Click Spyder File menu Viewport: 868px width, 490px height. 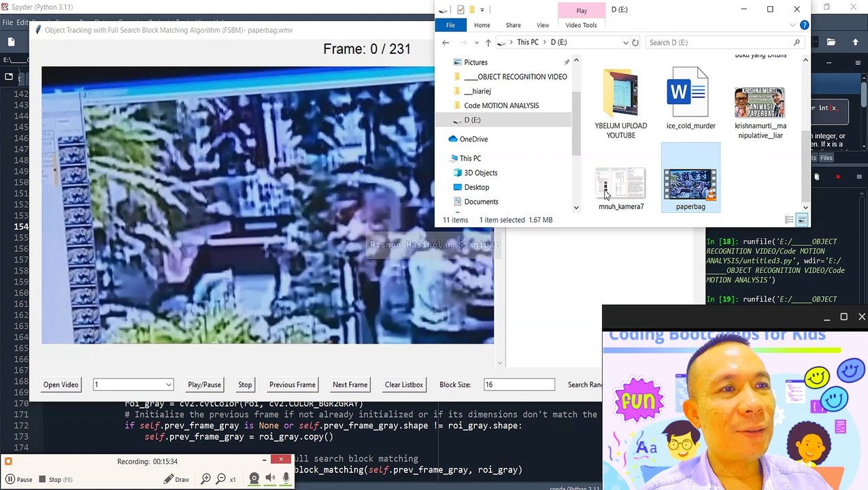[x=7, y=22]
